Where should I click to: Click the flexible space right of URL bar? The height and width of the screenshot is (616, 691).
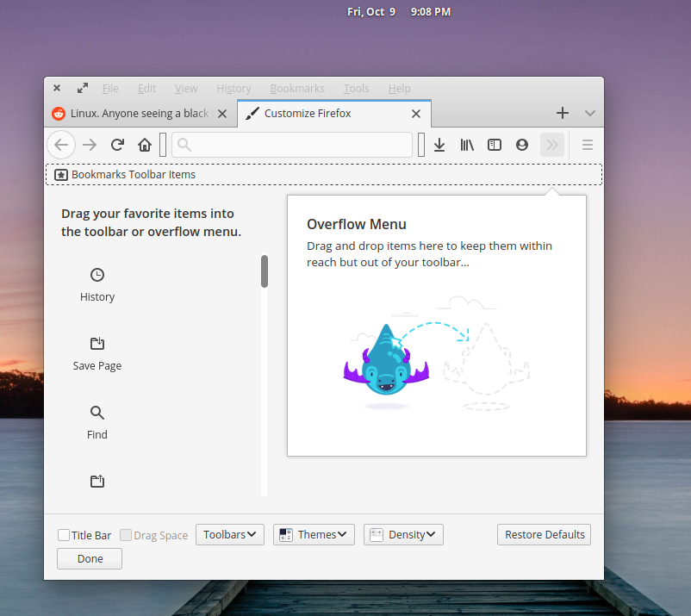[421, 145]
